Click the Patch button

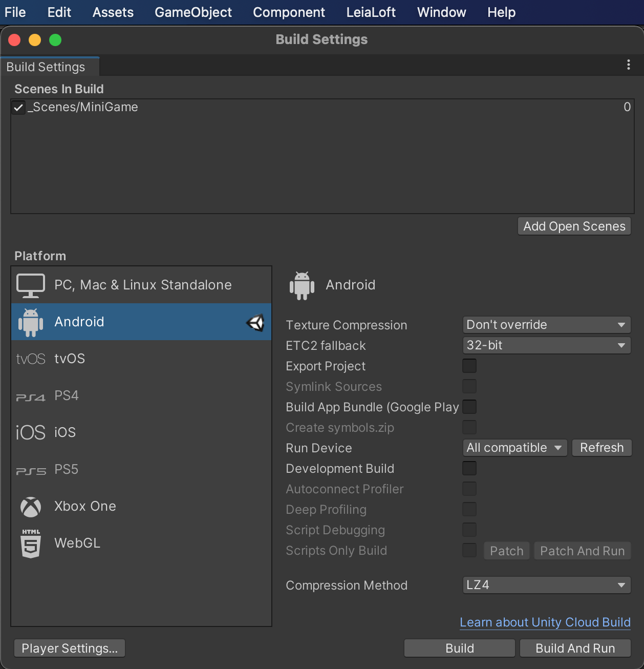(507, 551)
